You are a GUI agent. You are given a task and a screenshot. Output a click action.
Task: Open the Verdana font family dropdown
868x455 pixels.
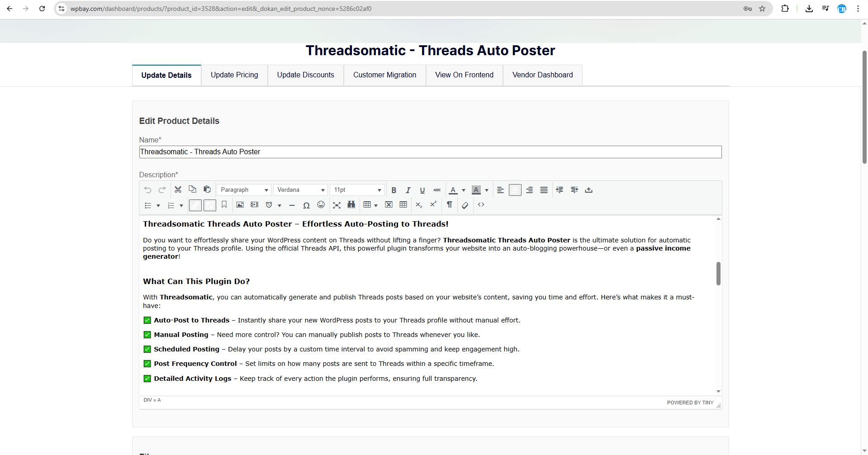[300, 190]
